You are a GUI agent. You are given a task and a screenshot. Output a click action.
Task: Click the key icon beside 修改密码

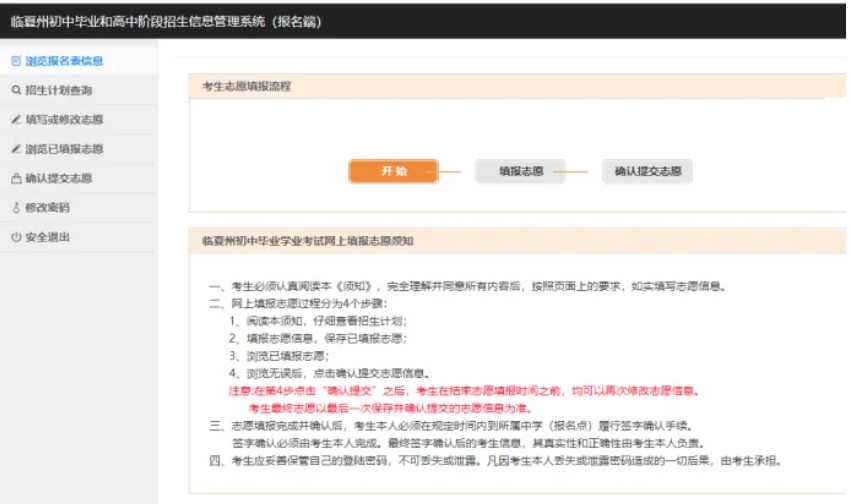(x=15, y=208)
